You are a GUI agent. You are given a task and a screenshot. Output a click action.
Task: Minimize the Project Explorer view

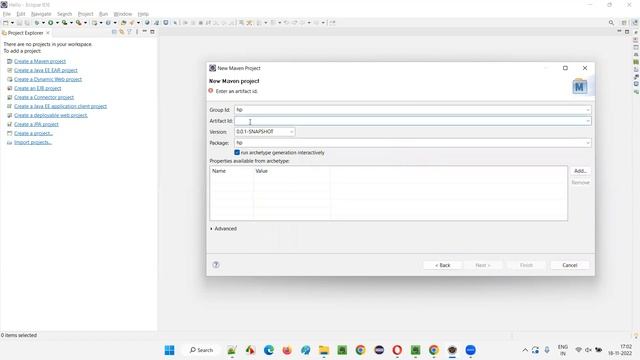pyautogui.click(x=144, y=31)
